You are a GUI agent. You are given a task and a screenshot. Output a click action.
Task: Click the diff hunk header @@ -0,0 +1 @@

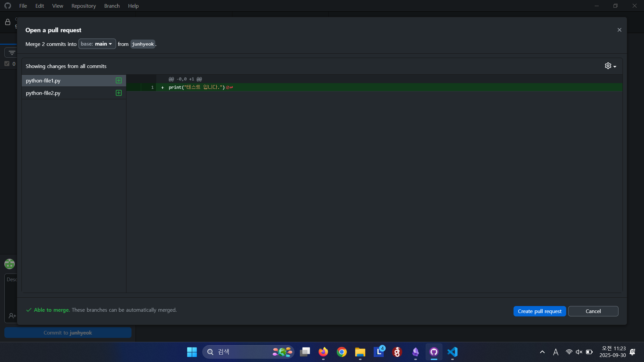click(x=185, y=79)
